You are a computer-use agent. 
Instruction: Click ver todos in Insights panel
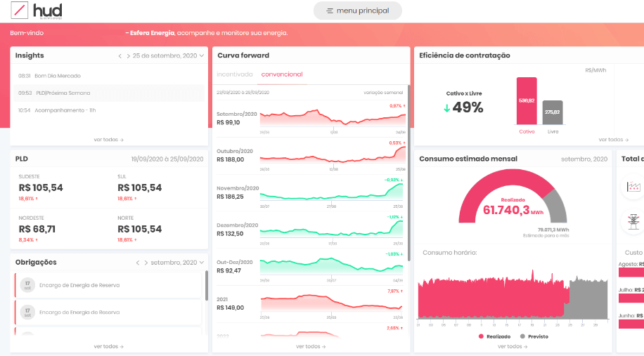pyautogui.click(x=108, y=140)
